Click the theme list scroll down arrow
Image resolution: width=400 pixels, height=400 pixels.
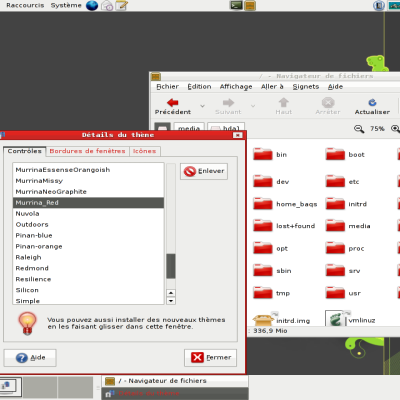[171, 301]
